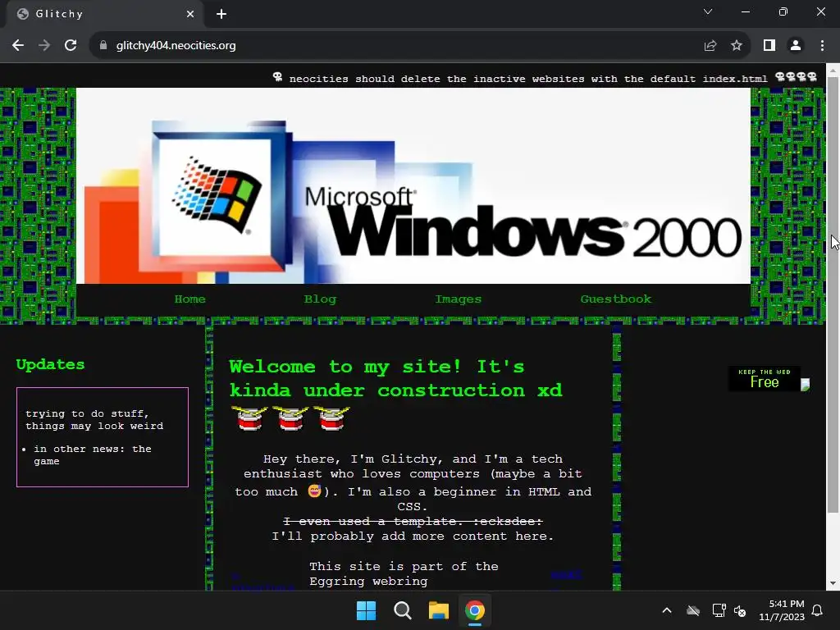Click the welcome heading text

[x=396, y=378]
